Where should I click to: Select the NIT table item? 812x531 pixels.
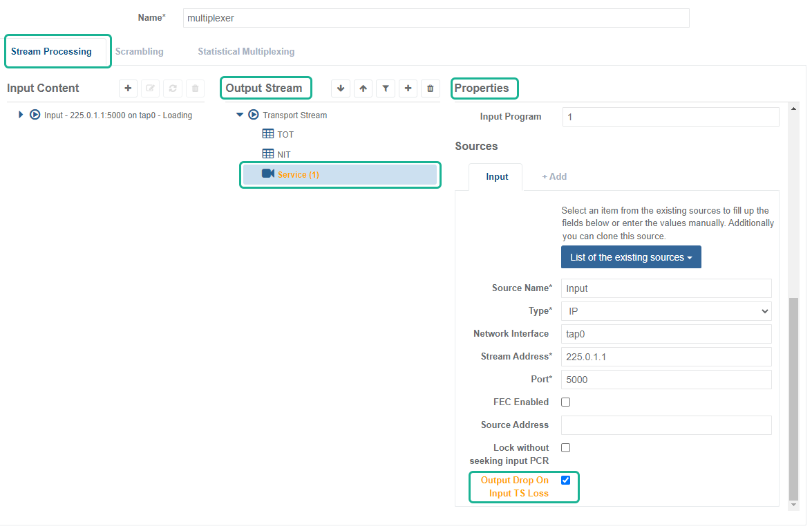pos(283,154)
